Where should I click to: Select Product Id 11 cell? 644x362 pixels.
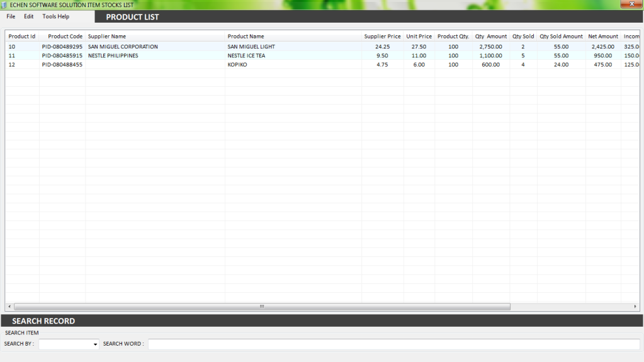(x=12, y=56)
